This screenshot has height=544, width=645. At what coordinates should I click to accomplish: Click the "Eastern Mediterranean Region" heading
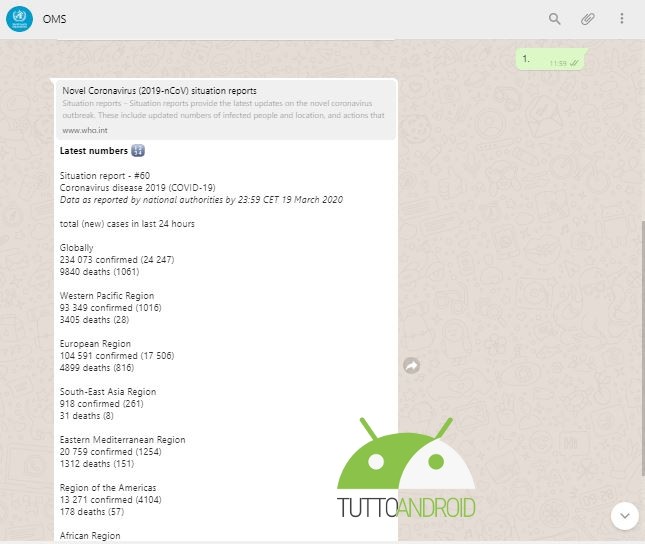pyautogui.click(x=123, y=440)
